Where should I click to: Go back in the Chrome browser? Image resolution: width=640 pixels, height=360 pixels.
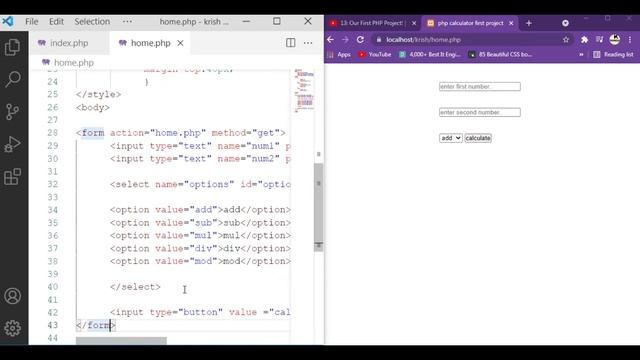331,40
